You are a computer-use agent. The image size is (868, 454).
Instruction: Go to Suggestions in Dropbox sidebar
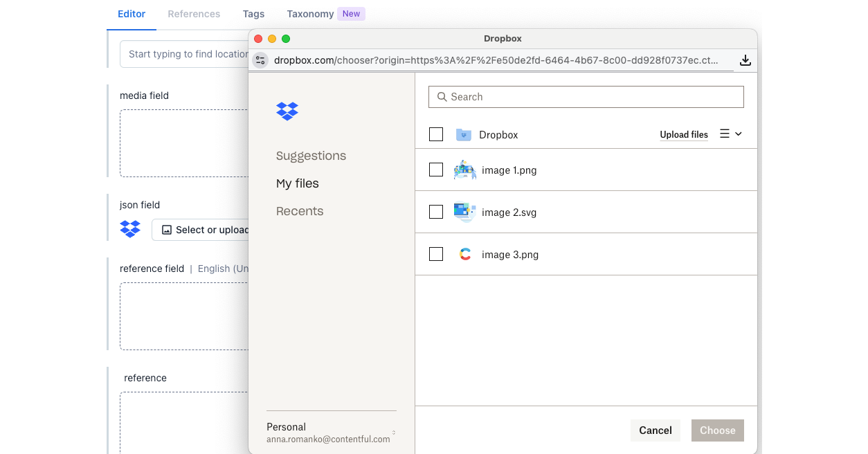click(311, 156)
